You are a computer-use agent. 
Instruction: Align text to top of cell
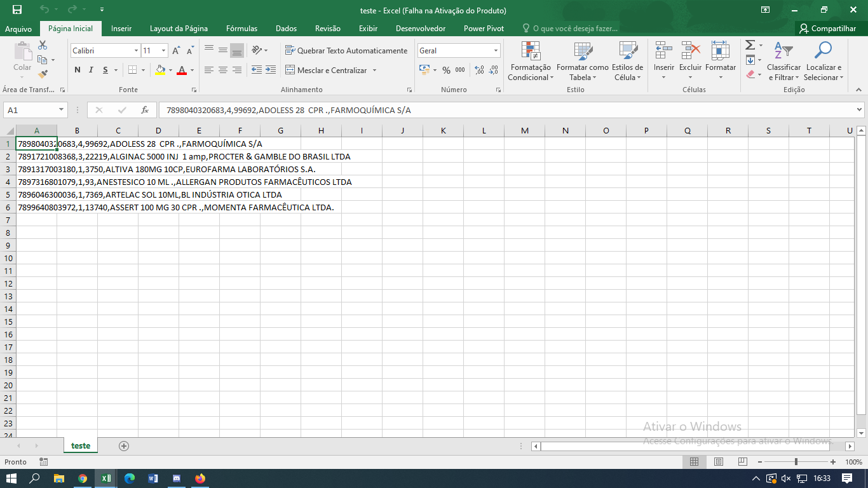[x=209, y=50]
